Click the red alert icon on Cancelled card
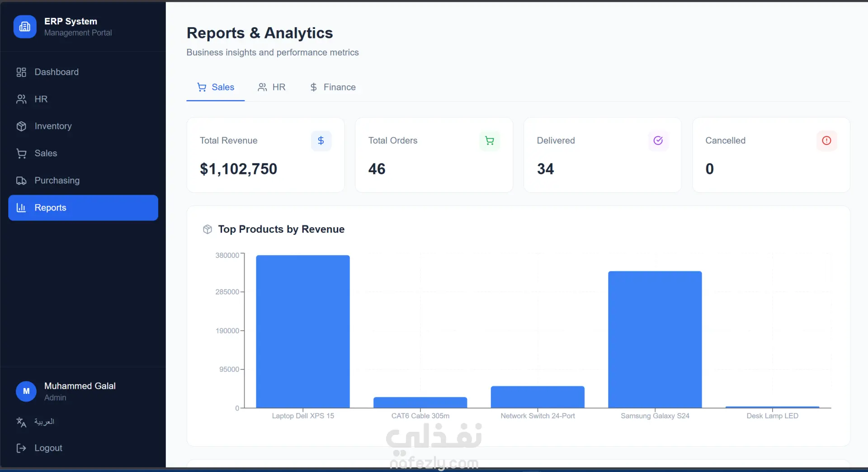Image resolution: width=868 pixels, height=472 pixels. click(x=827, y=141)
